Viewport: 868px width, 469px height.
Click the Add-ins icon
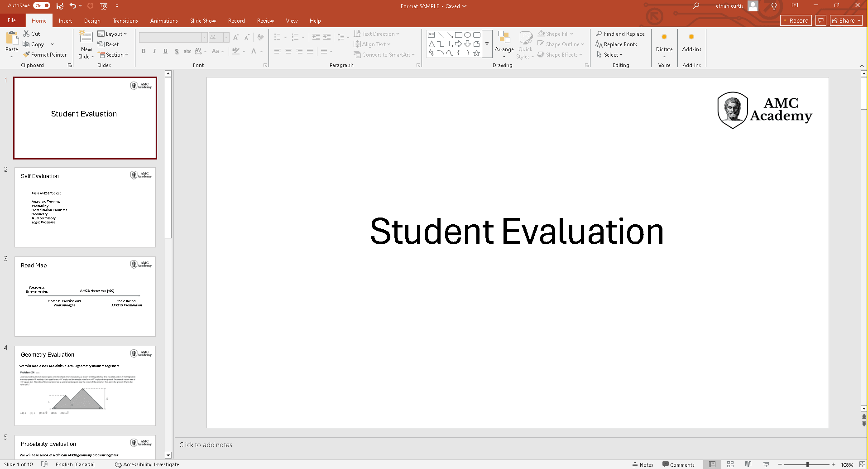click(x=691, y=37)
